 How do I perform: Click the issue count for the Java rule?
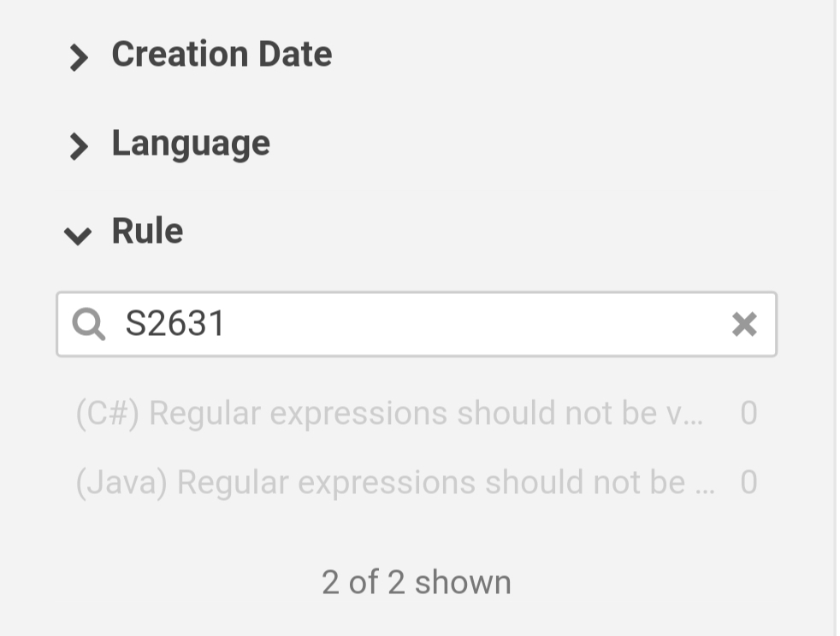pos(748,483)
